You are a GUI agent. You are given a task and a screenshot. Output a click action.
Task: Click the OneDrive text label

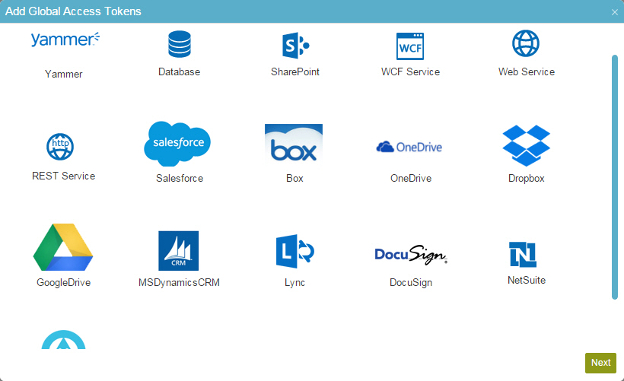[411, 178]
